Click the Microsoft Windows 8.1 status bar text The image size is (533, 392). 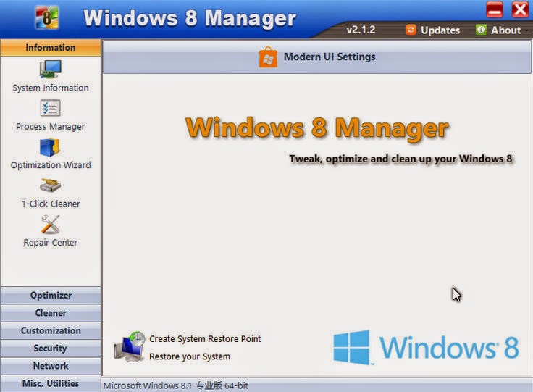tap(176, 386)
